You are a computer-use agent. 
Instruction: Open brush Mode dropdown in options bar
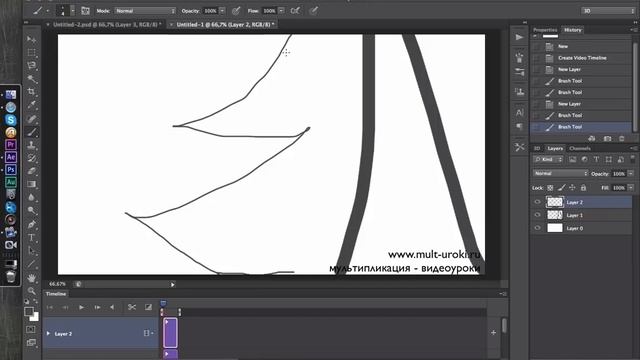point(145,11)
